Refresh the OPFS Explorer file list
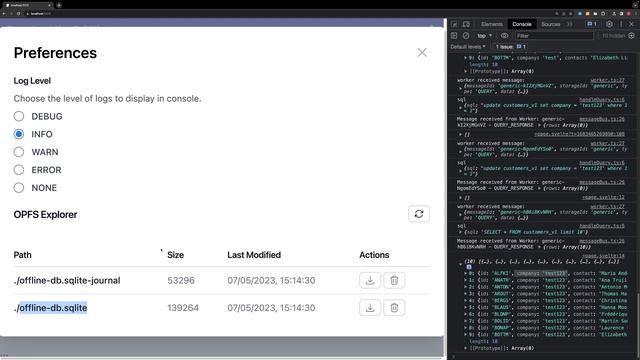 click(419, 214)
